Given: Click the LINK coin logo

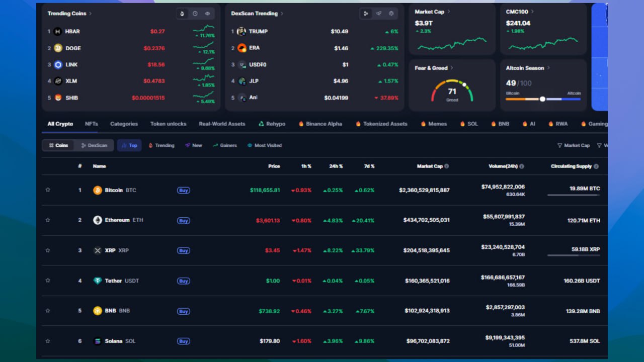Looking at the screenshot, I should tap(58, 64).
